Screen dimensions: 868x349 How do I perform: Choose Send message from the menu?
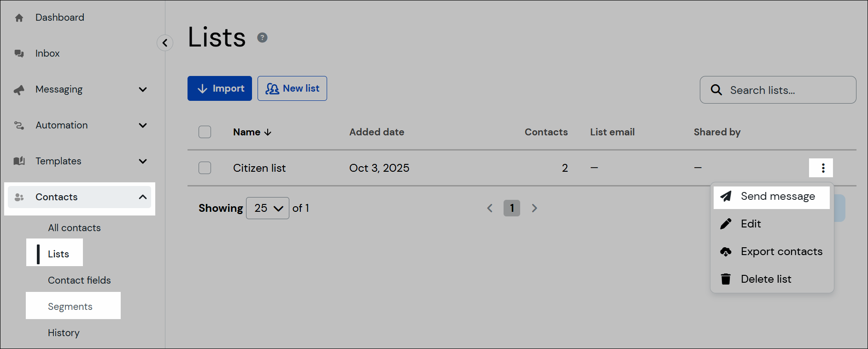click(771, 196)
